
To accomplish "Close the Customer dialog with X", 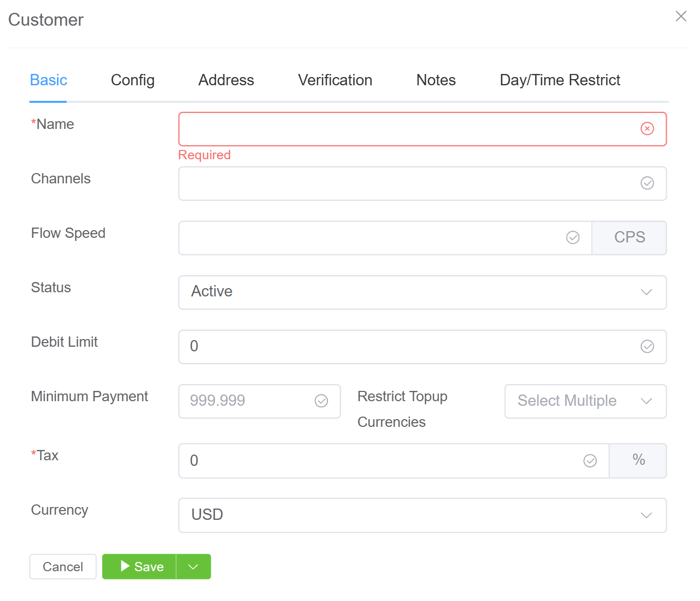I will point(681,16).
